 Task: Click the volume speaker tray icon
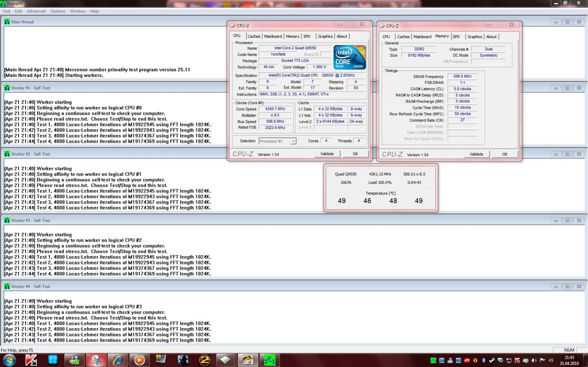(x=534, y=360)
